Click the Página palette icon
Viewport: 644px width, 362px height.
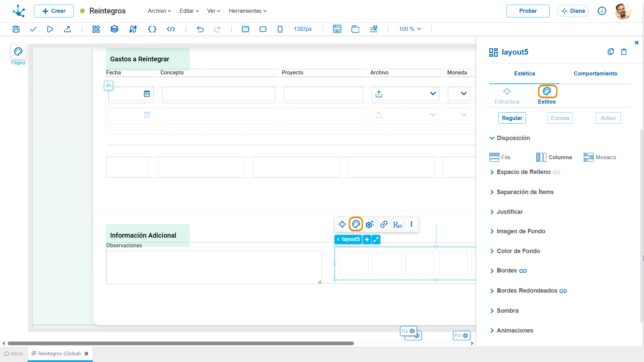[x=18, y=52]
